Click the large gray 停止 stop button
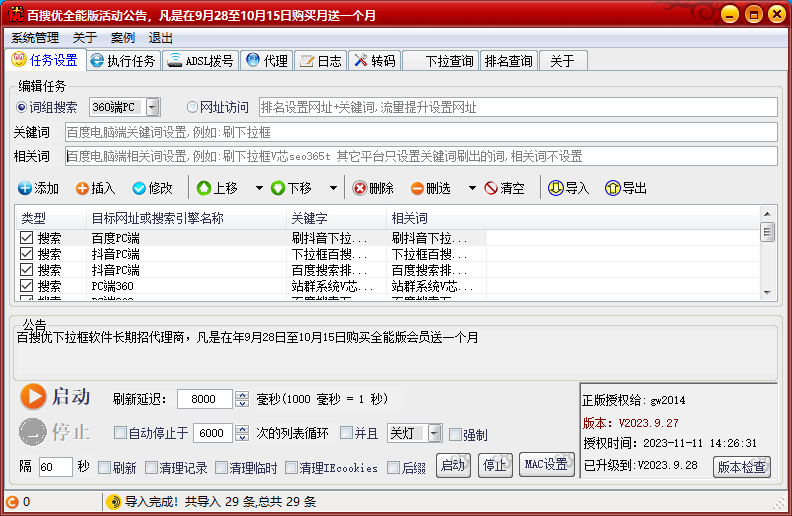The width and height of the screenshot is (792, 516). pyautogui.click(x=56, y=432)
